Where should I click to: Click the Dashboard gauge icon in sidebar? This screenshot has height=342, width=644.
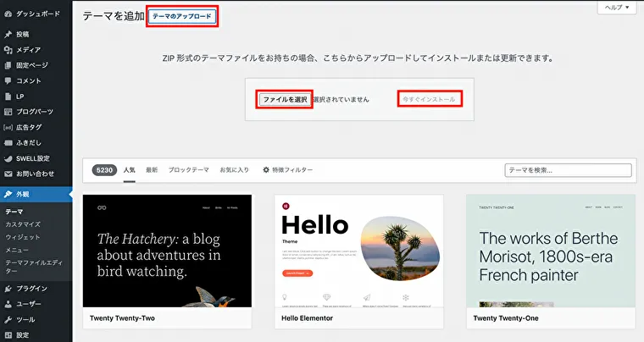click(x=8, y=14)
